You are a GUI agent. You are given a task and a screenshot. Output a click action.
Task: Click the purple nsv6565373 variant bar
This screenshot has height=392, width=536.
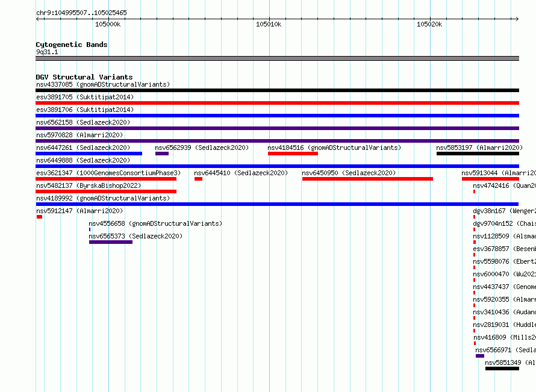[111, 242]
